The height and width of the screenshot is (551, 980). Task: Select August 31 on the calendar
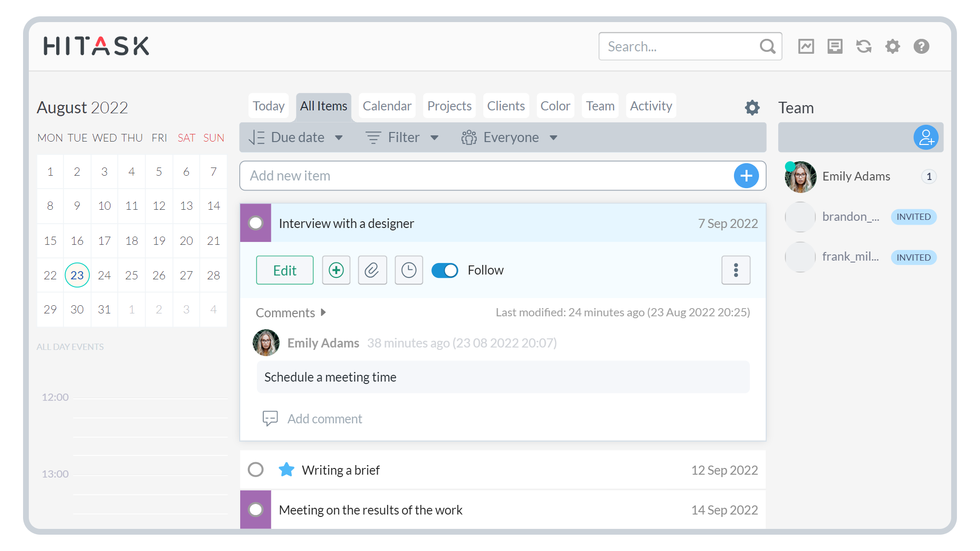coord(104,310)
